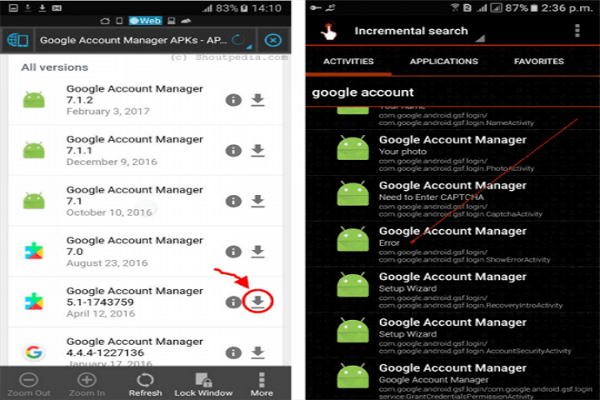Tap Lock Window in bottom toolbar

pos(203,385)
